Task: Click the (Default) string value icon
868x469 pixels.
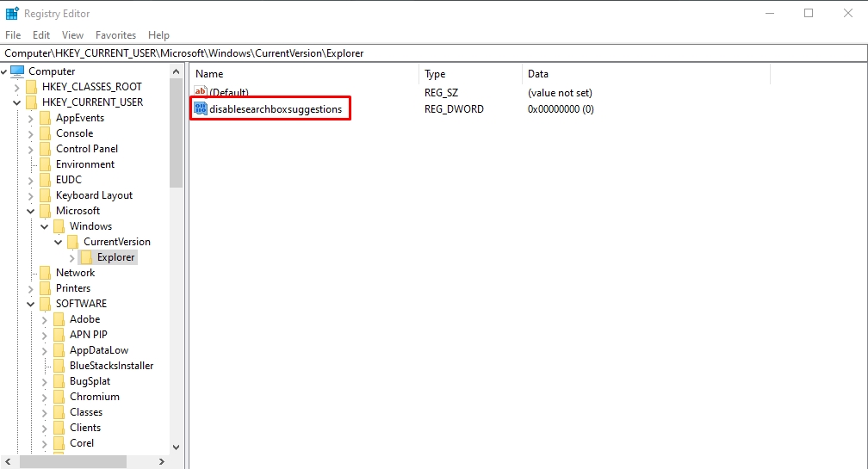Action: 201,91
